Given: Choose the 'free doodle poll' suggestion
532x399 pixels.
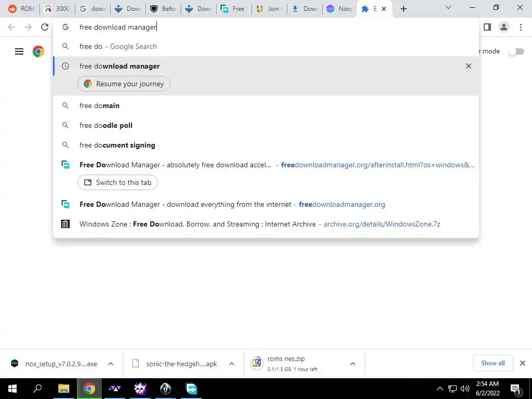Looking at the screenshot, I should [266, 125].
